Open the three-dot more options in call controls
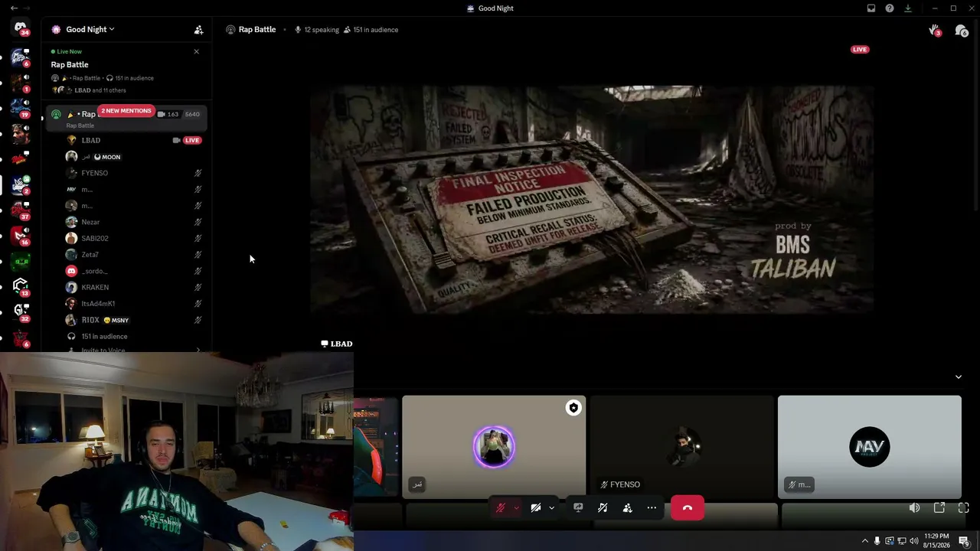 pos(652,507)
